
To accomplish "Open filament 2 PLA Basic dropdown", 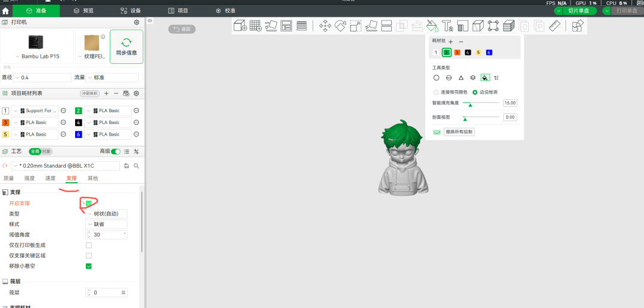I will 107,110.
